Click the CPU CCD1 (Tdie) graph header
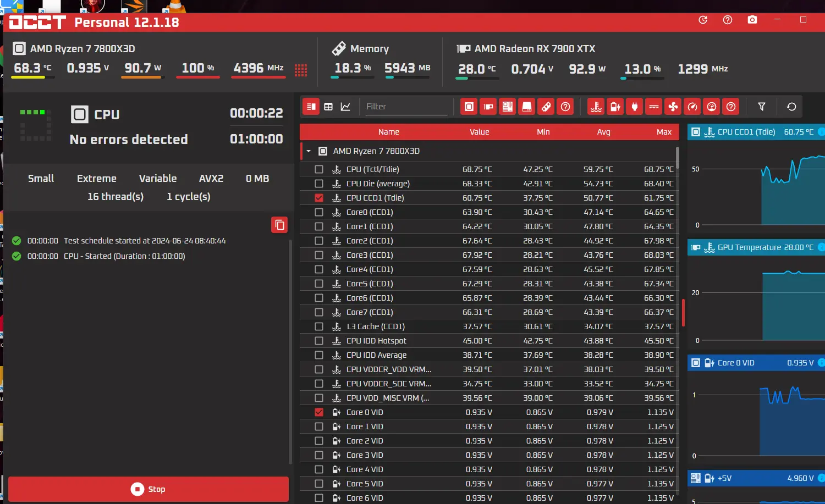The image size is (825, 504). pos(756,132)
